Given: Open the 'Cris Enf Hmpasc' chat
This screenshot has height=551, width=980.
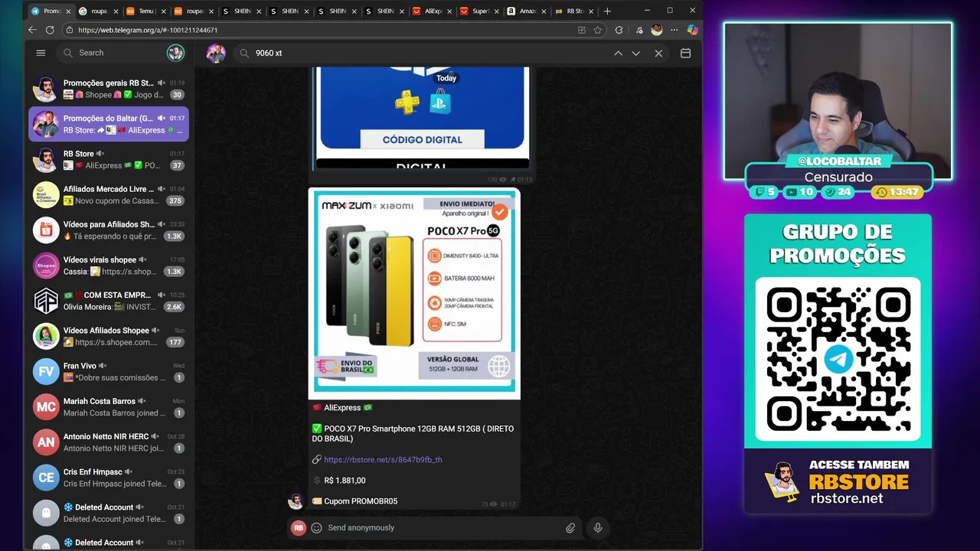Looking at the screenshot, I should click(108, 478).
